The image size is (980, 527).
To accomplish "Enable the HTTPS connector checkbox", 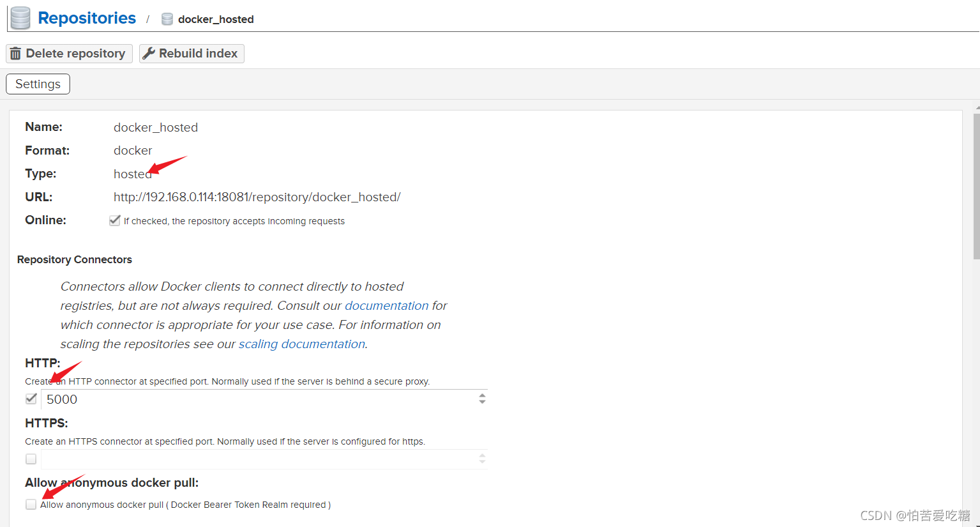I will pos(31,459).
